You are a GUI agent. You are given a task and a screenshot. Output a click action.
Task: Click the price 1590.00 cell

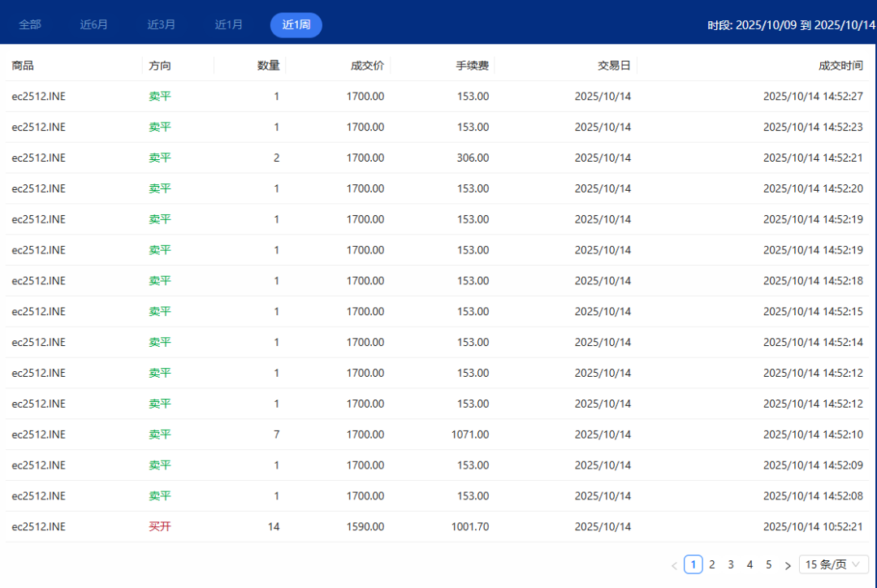pyautogui.click(x=365, y=527)
